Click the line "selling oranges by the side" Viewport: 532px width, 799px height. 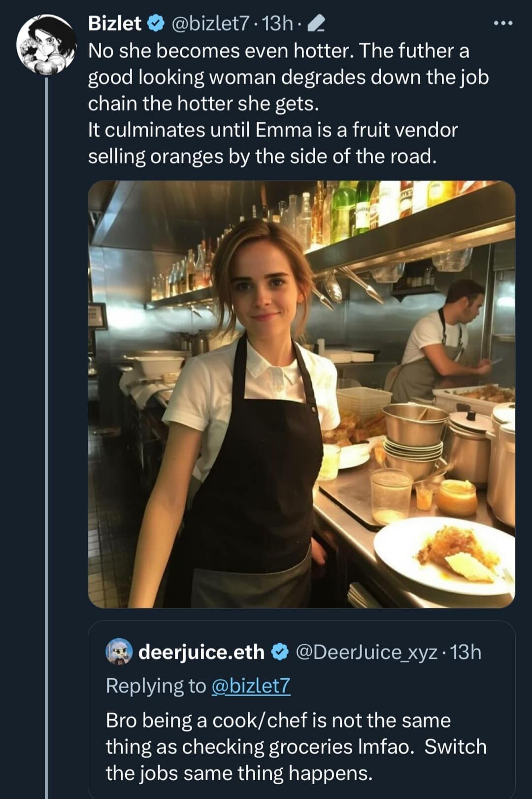(262, 156)
